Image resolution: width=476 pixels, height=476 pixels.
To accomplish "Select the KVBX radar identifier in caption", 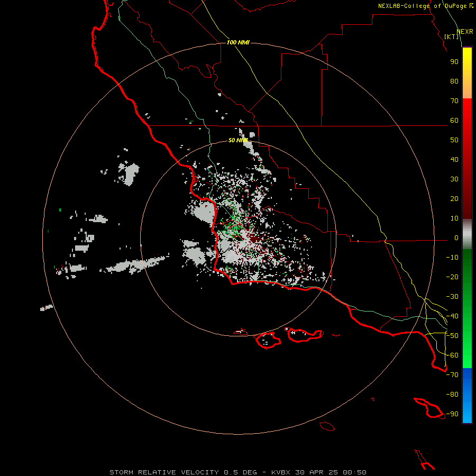I will (281, 472).
